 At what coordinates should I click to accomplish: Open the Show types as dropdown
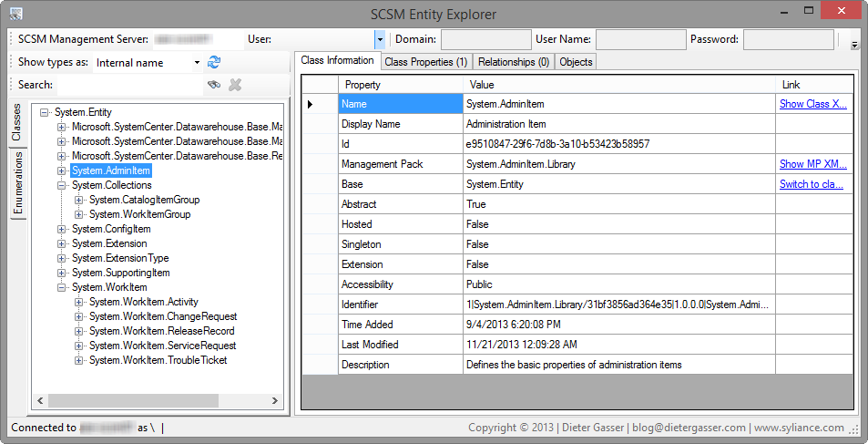(x=197, y=63)
